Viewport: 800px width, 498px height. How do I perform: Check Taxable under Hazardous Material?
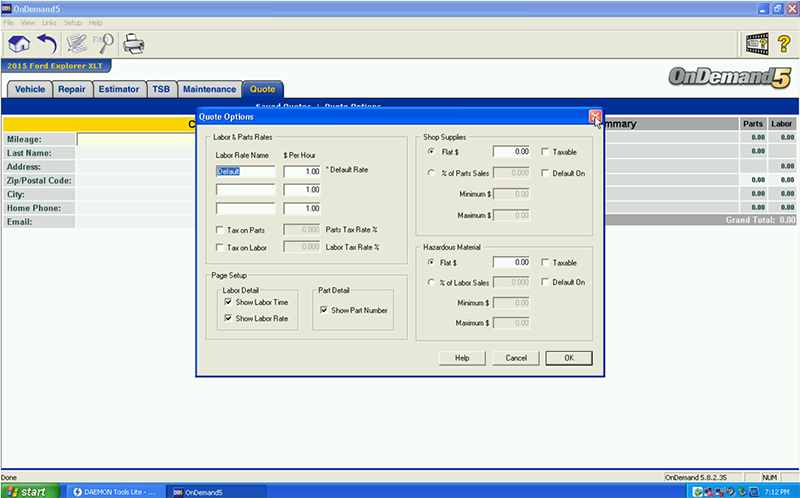point(545,263)
